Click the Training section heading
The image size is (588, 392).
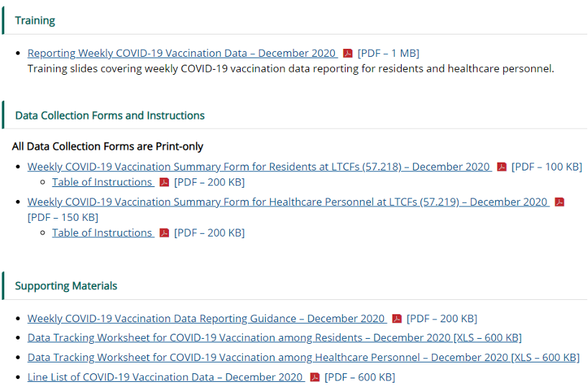coord(35,20)
